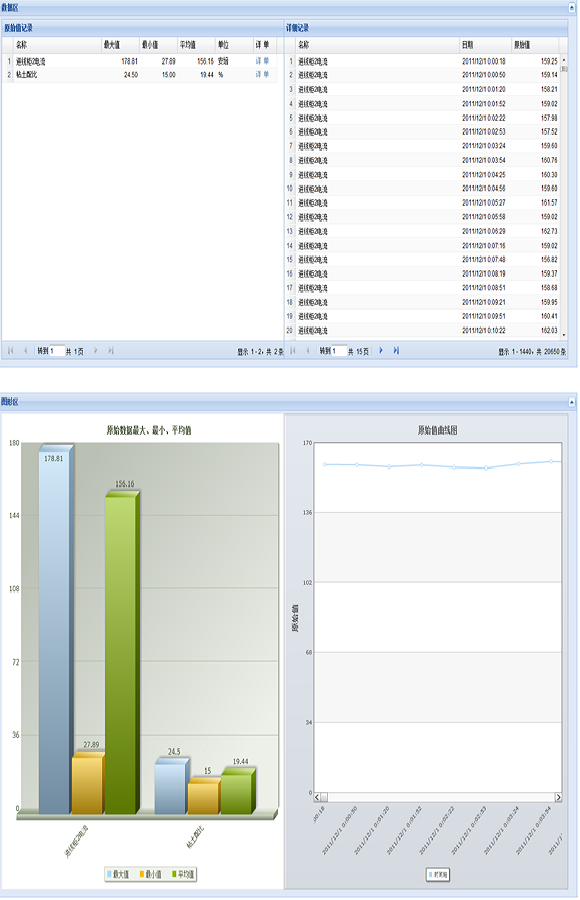Open details link for the first row
Image resolution: width=580 pixels, height=900 pixels.
(x=262, y=61)
